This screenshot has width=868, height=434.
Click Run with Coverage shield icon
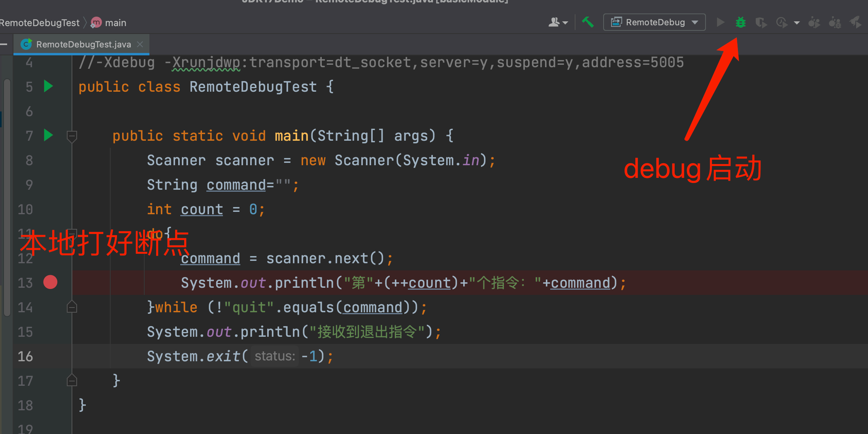click(761, 23)
